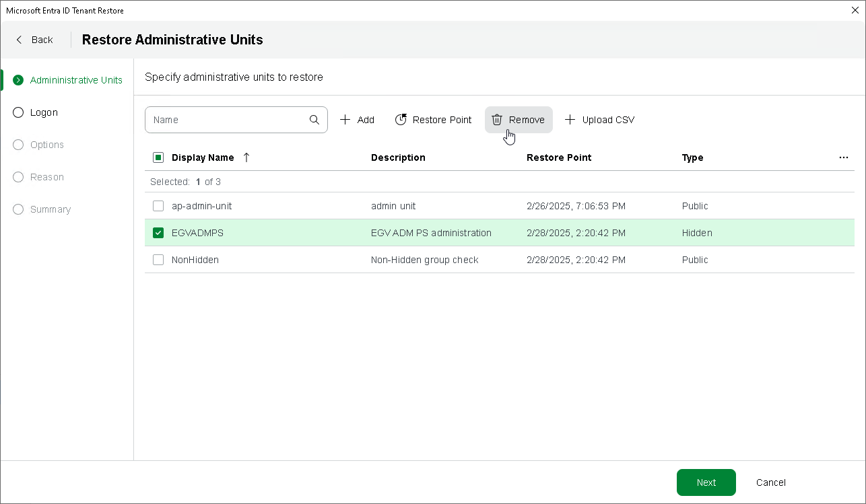The height and width of the screenshot is (504, 866).
Task: Click the search magnifier icon
Action: click(314, 120)
